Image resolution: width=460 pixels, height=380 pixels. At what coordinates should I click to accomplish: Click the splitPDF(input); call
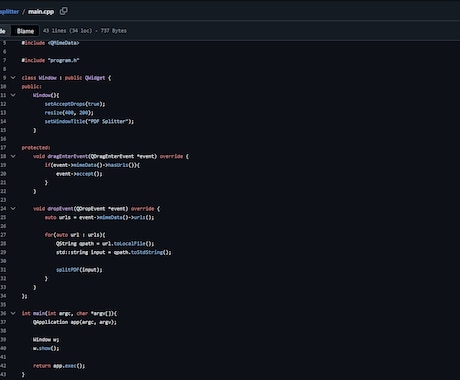79,270
